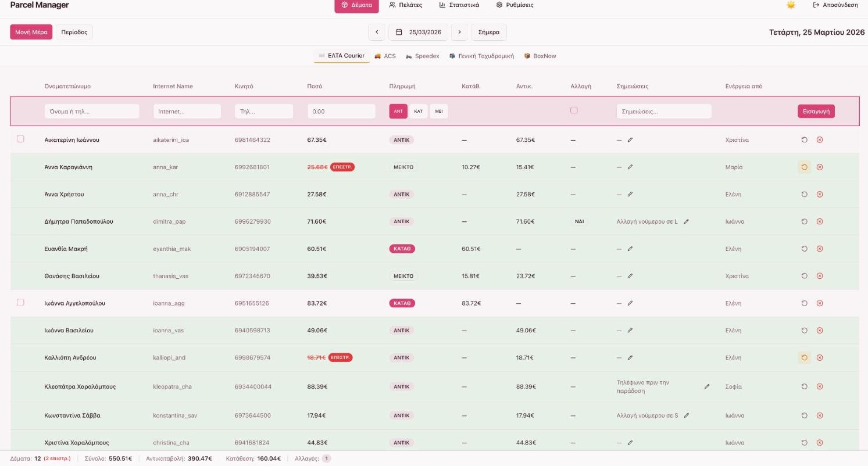The width and height of the screenshot is (868, 466).
Task: Switch to Περίοδος view
Action: coord(74,32)
